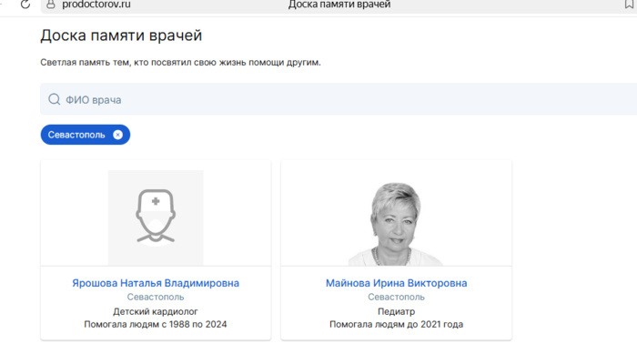This screenshot has width=637, height=364.
Task: Click the Доска памяти врачей page heading
Action: [121, 35]
